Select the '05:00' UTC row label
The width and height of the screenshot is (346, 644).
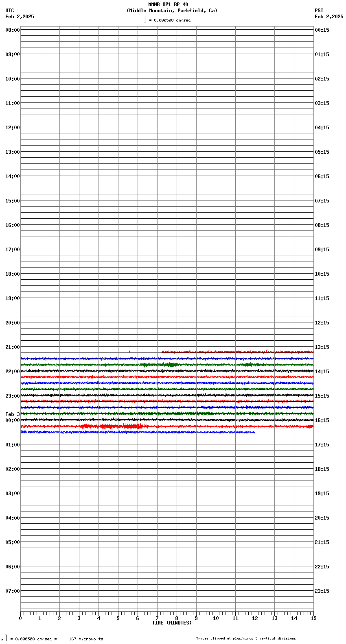coord(12,542)
